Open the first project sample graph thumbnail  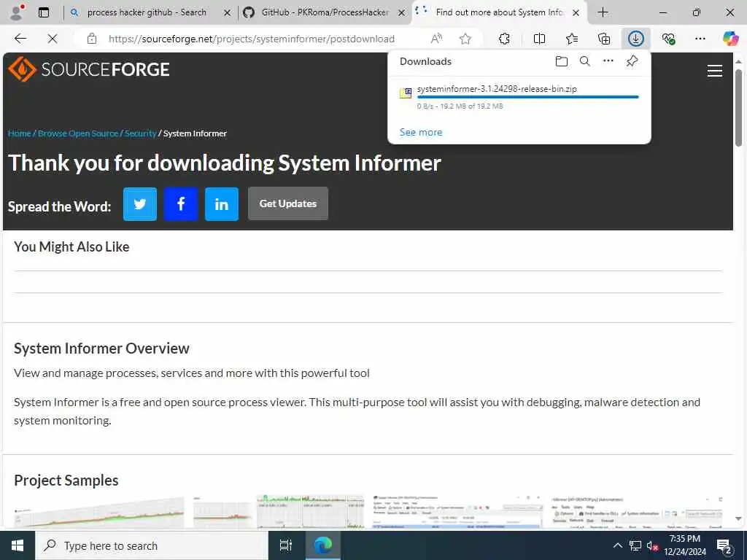point(98,513)
